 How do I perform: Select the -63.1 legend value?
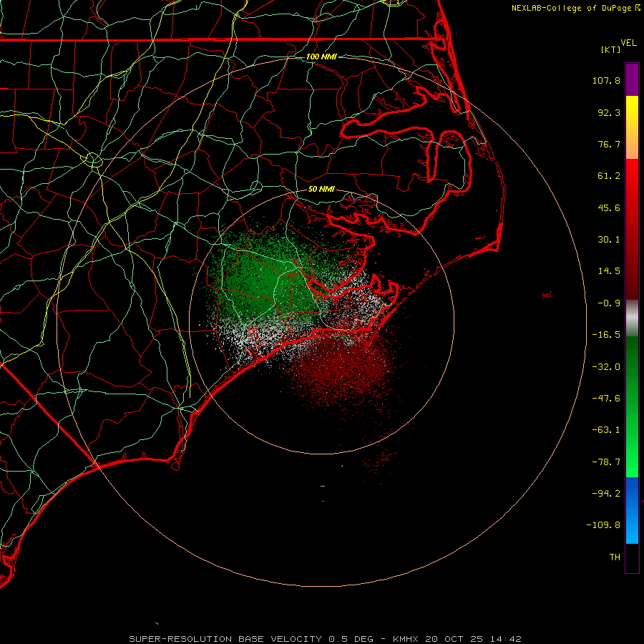pos(606,430)
